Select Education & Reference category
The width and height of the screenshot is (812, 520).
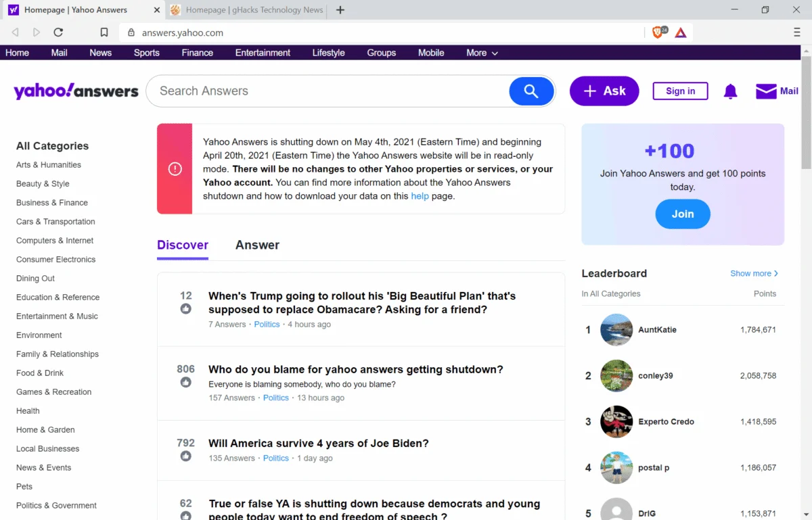click(58, 298)
